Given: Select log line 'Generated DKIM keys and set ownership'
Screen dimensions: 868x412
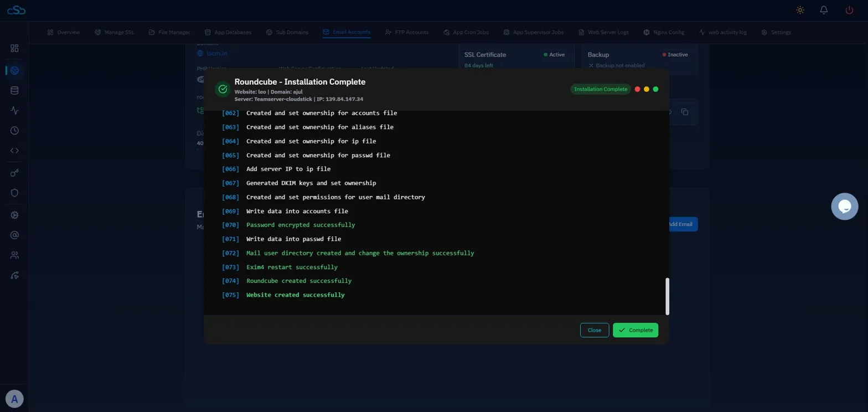Looking at the screenshot, I should [x=311, y=183].
